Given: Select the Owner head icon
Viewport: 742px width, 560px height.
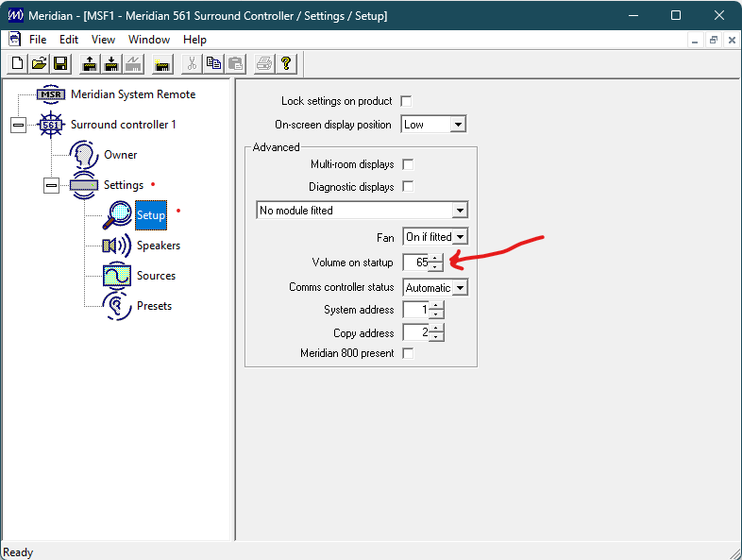Looking at the screenshot, I should (x=84, y=155).
